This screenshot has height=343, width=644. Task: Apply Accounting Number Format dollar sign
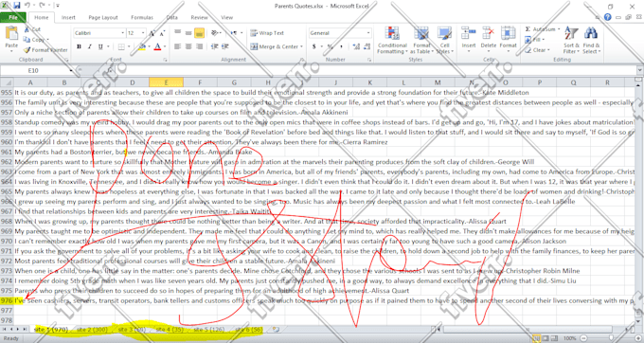pyautogui.click(x=313, y=46)
